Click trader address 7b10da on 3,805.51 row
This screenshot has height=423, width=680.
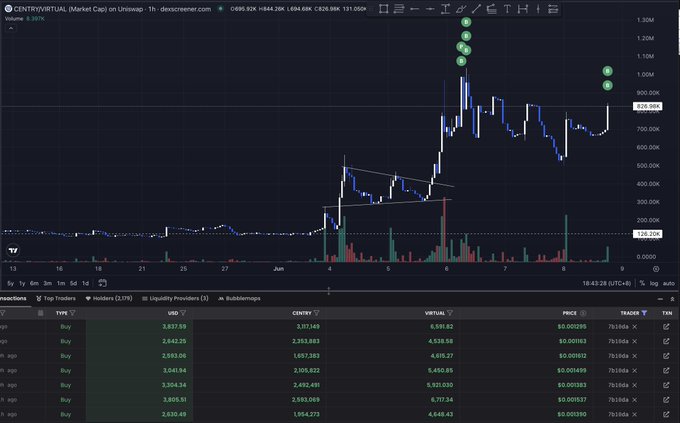click(x=618, y=400)
